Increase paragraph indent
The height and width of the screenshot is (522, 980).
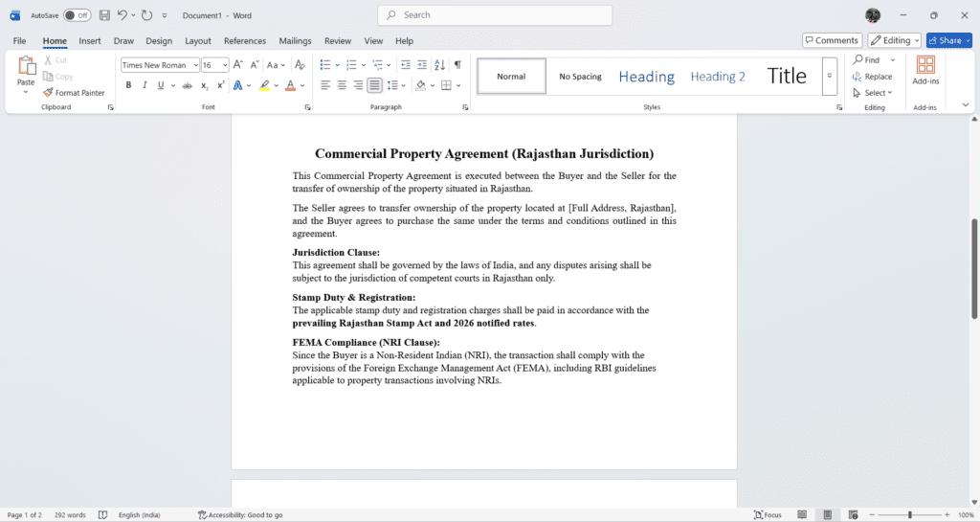coord(422,65)
